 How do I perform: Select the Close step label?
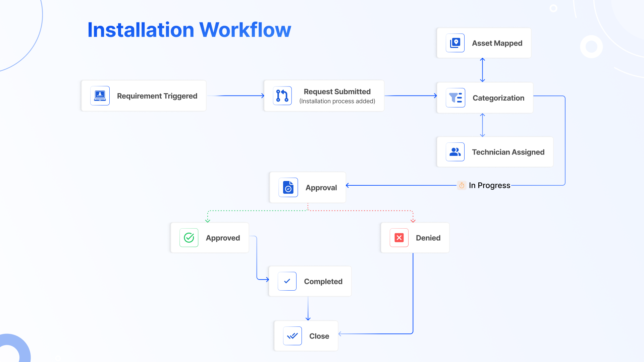319,336
